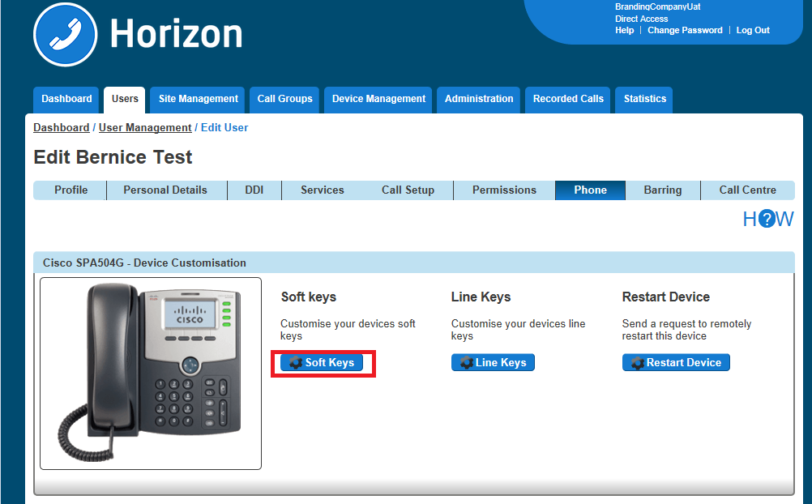
Task: Open the Help link
Action: click(x=624, y=30)
